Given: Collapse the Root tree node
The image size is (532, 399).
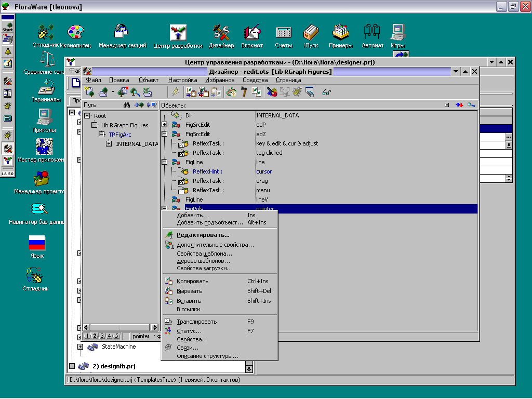Looking at the screenshot, I should (87, 116).
